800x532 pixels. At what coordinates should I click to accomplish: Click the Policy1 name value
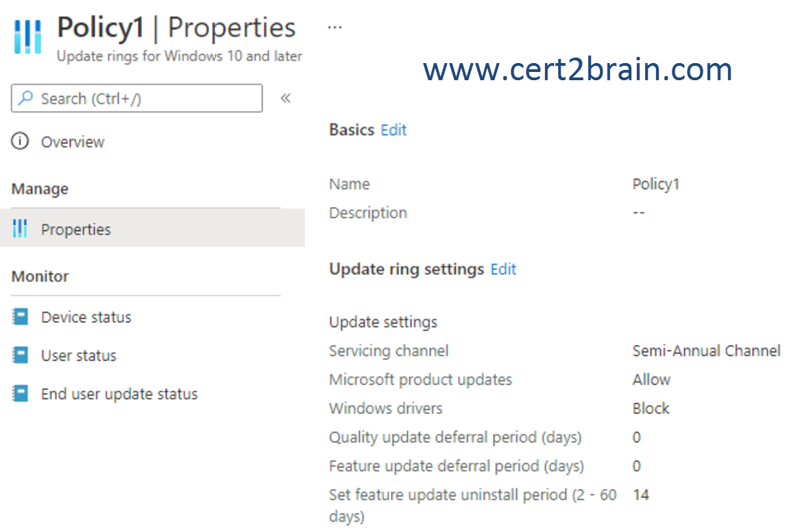point(656,184)
